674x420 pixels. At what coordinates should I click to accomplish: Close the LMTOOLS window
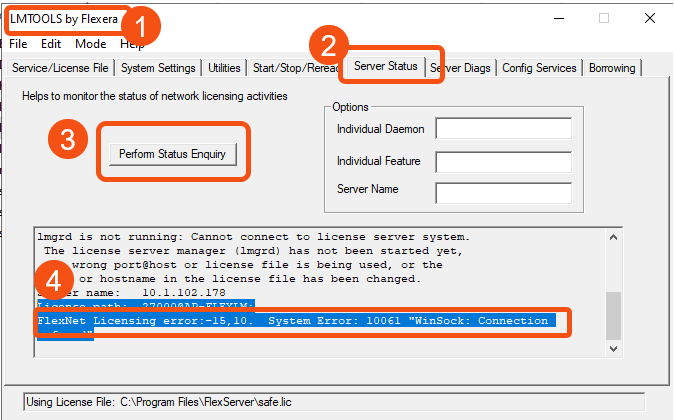[x=649, y=18]
